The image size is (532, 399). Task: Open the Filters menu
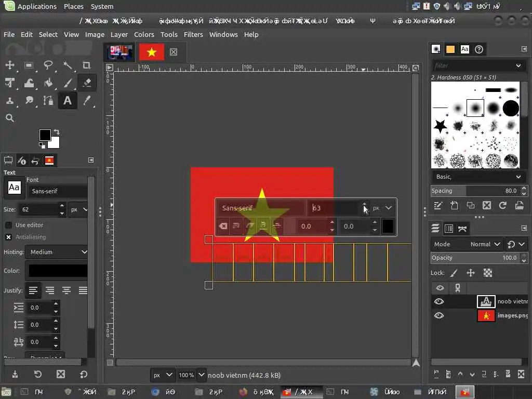(x=193, y=34)
